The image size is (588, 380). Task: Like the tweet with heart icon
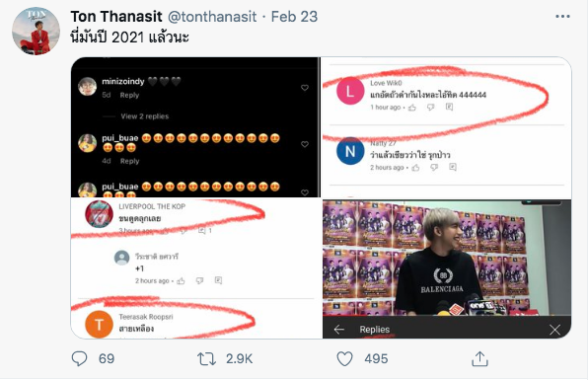coord(344,359)
